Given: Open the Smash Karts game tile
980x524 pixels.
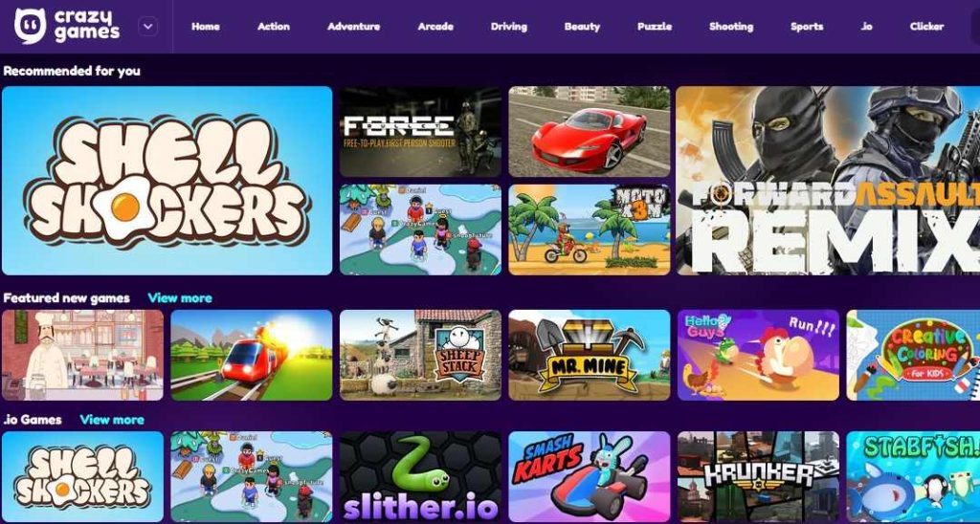Looking at the screenshot, I should click(x=590, y=477).
